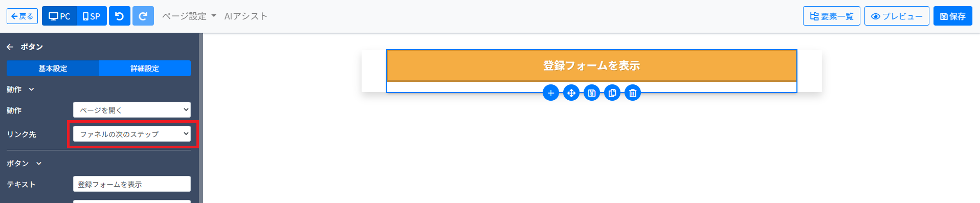Switch to SP mobile view mode
Image resolution: width=980 pixels, height=203 pixels.
(x=92, y=16)
